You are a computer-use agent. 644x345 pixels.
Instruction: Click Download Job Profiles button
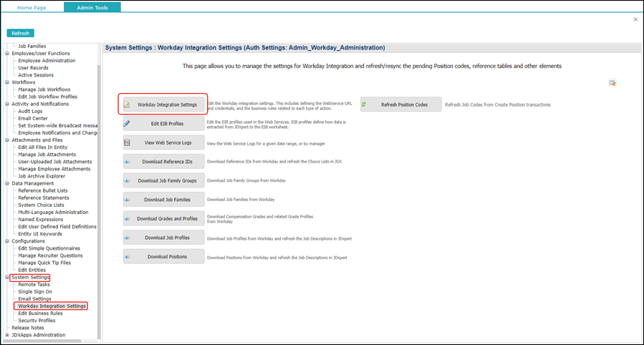pos(164,238)
